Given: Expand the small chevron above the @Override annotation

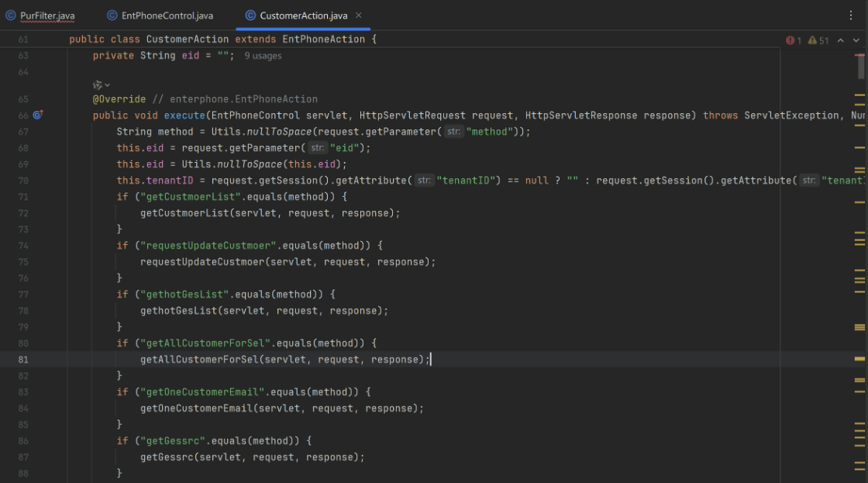Looking at the screenshot, I should pyautogui.click(x=107, y=85).
